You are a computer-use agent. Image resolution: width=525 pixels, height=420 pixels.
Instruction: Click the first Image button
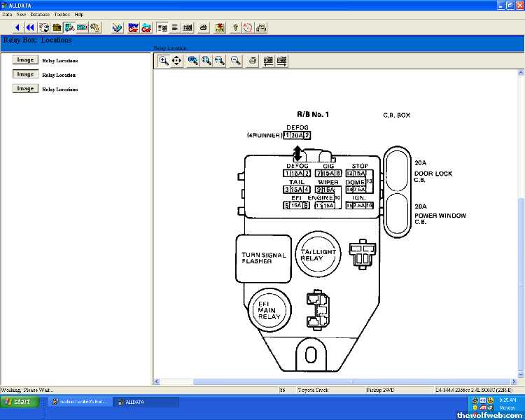(25, 60)
